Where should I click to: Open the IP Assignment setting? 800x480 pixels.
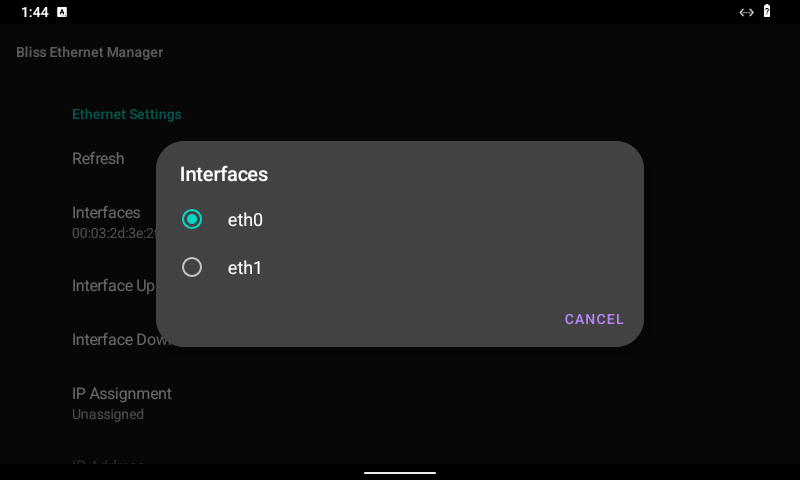point(122,393)
